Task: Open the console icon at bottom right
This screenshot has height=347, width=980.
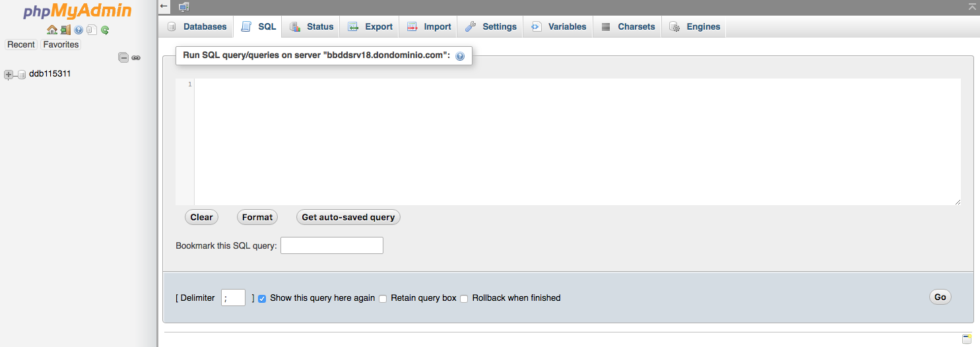Action: point(967,339)
